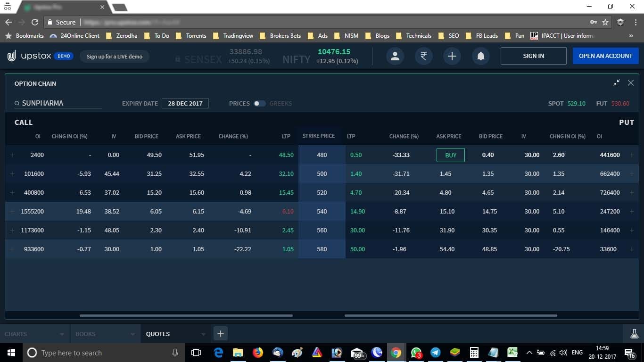The image size is (644, 362).
Task: Open new Chrome tab button
Action: click(120, 7)
